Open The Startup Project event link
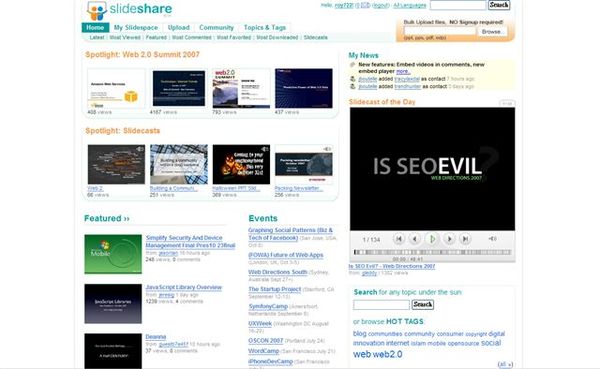This screenshot has height=369, width=600. 275,289
